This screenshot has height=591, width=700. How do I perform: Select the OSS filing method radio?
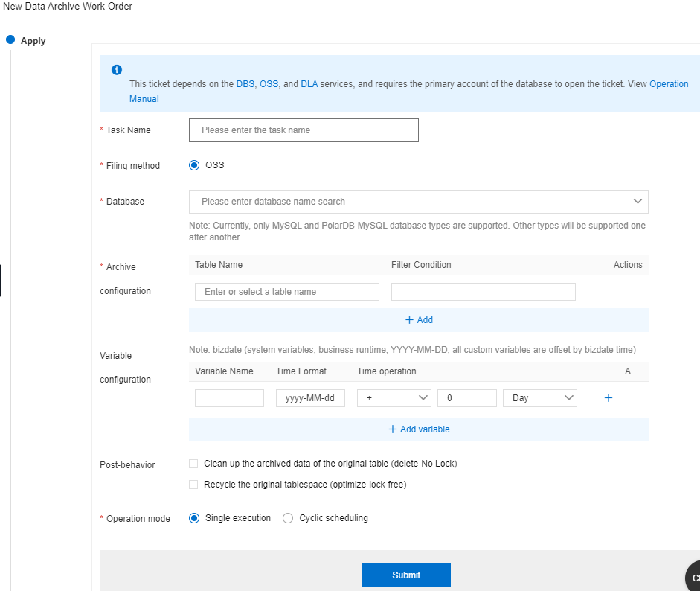[194, 165]
